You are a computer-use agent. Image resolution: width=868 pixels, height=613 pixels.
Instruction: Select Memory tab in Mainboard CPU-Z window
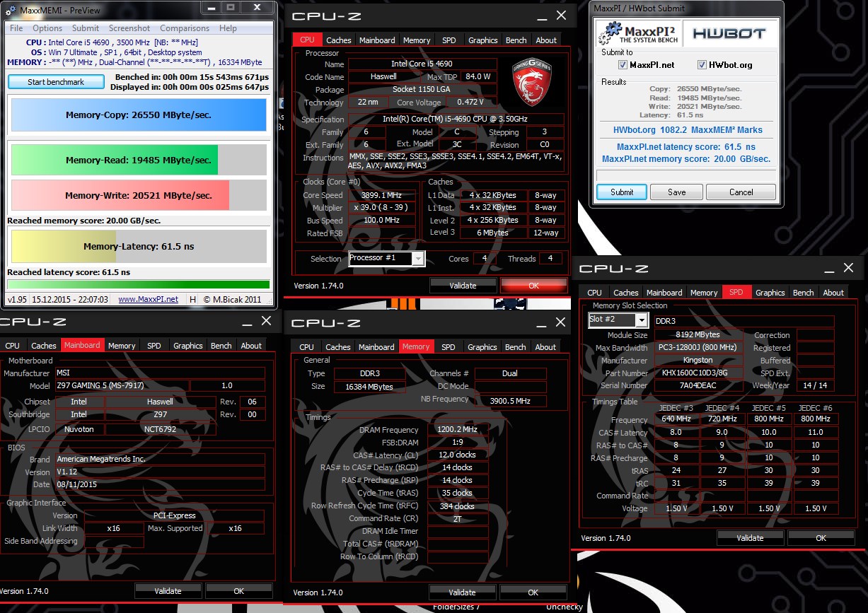[x=122, y=346]
